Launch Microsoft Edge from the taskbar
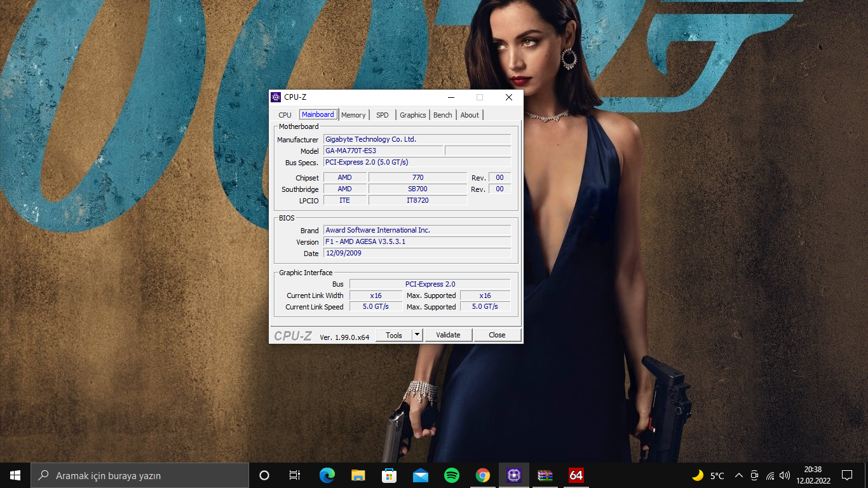The height and width of the screenshot is (488, 868). 327,475
